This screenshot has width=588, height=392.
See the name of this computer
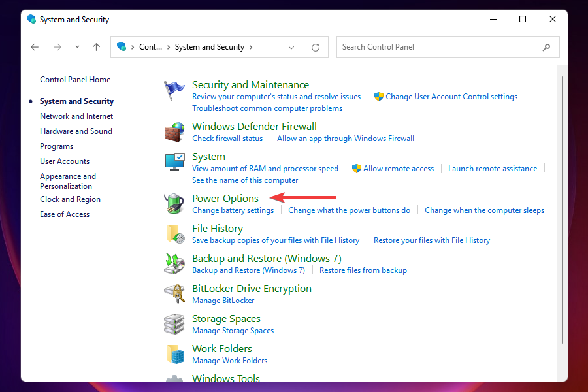(245, 180)
